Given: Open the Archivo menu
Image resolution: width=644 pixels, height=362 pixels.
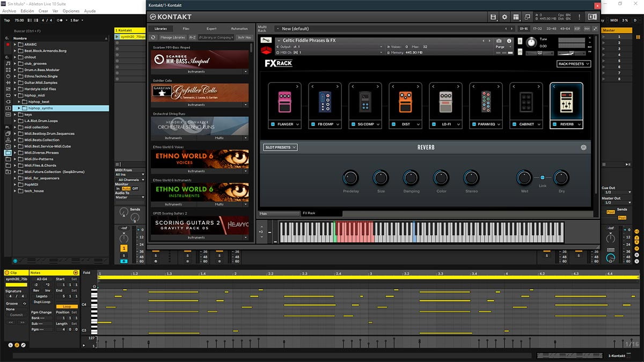Looking at the screenshot, I should tap(9, 11).
